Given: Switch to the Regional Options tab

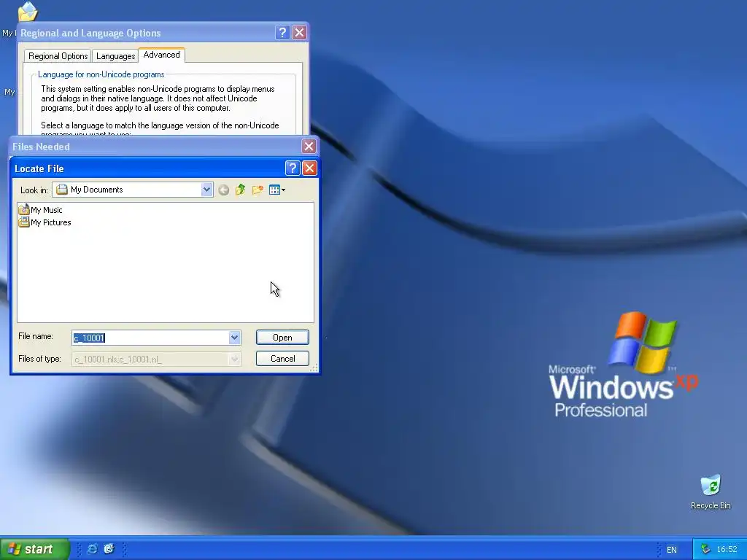Looking at the screenshot, I should [x=58, y=55].
